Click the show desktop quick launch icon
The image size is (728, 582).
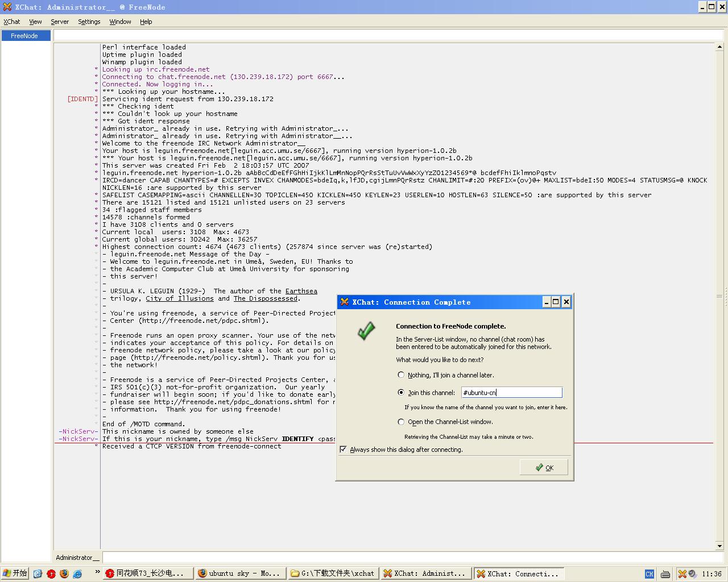[38, 573]
